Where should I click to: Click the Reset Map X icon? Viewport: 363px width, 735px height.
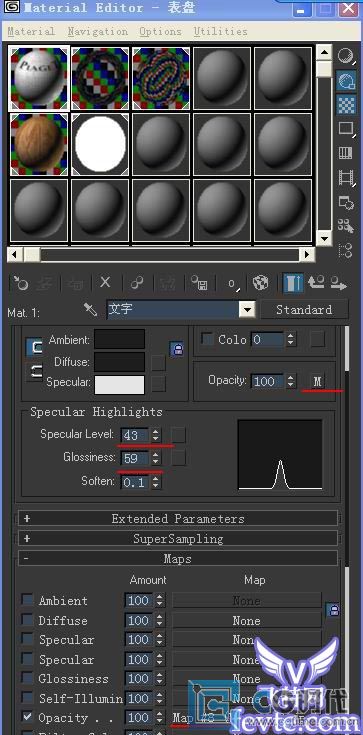[106, 283]
